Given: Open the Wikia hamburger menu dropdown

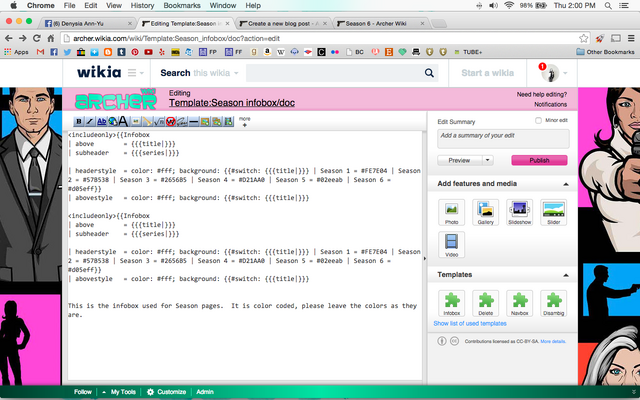Looking at the screenshot, I should tap(136, 73).
